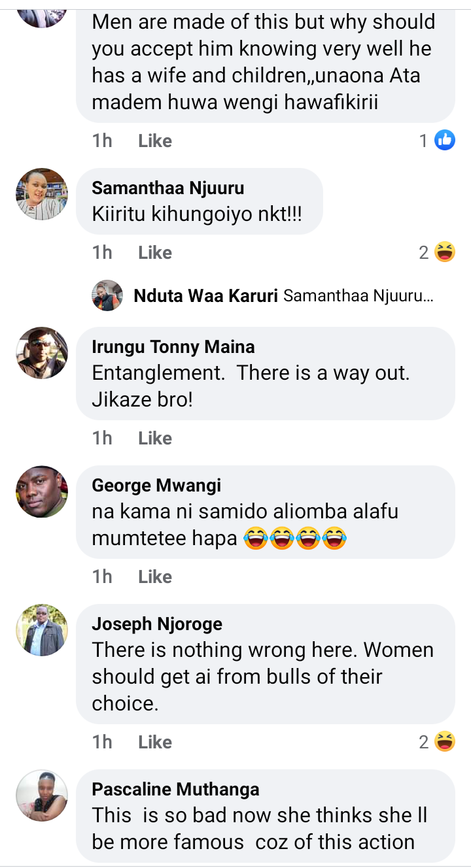
Task: Like Joseph Njoroge's comment
Action: (x=155, y=742)
